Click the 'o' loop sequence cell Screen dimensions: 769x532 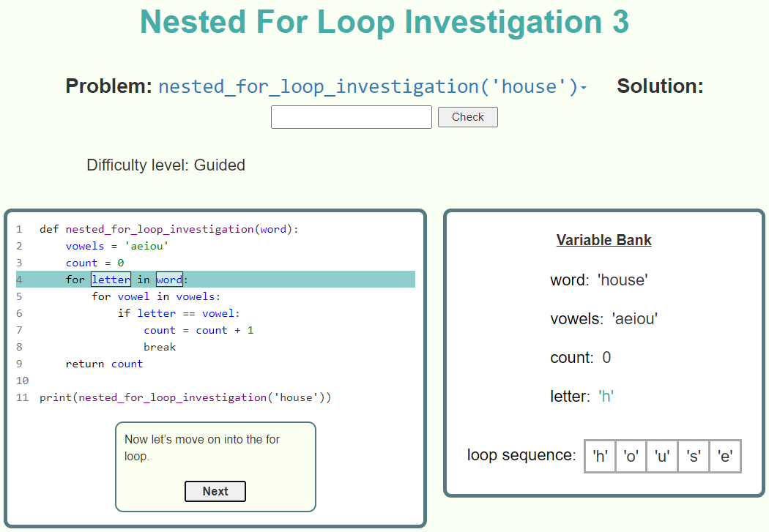(x=631, y=456)
